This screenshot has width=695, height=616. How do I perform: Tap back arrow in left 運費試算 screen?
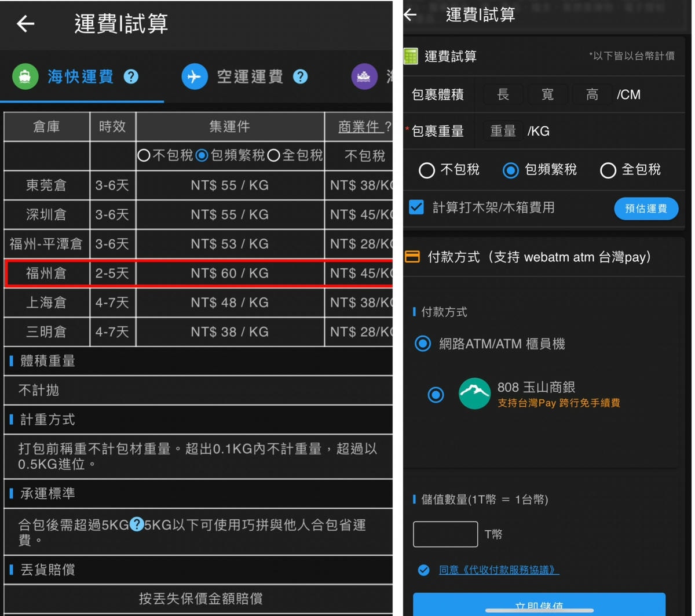[25, 24]
